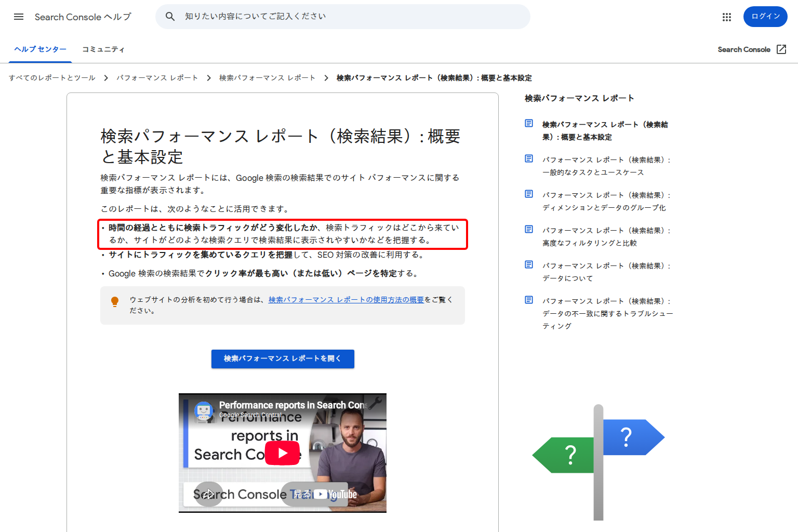Click the bullet text about クリック率が最も高い pages
Image resolution: width=798 pixels, height=532 pixels.
[263, 273]
